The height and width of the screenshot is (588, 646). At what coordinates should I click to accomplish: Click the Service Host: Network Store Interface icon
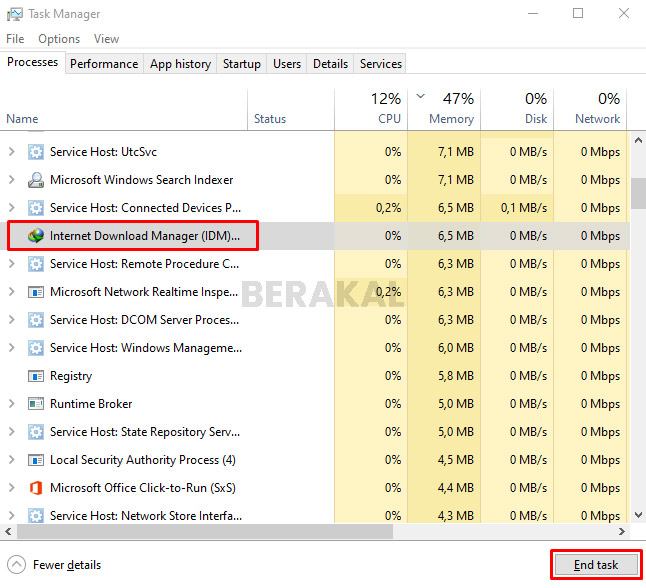[36, 516]
